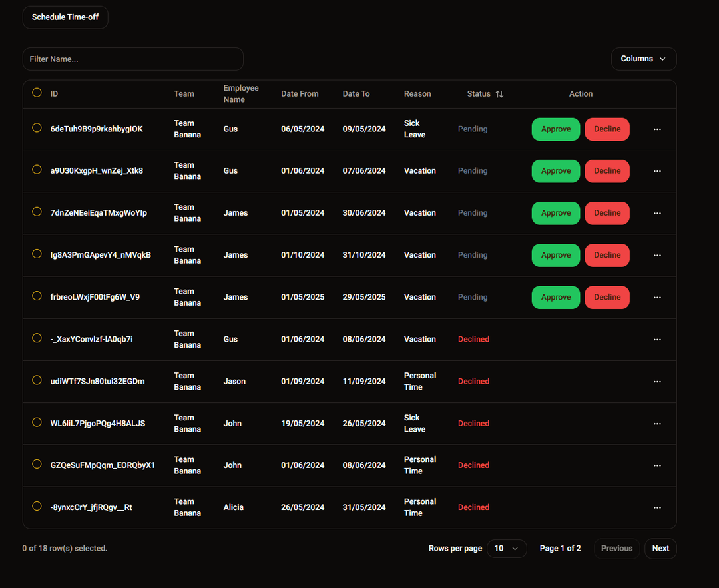
Task: Approve Gus's vacation from 01/06/2024
Action: 555,171
